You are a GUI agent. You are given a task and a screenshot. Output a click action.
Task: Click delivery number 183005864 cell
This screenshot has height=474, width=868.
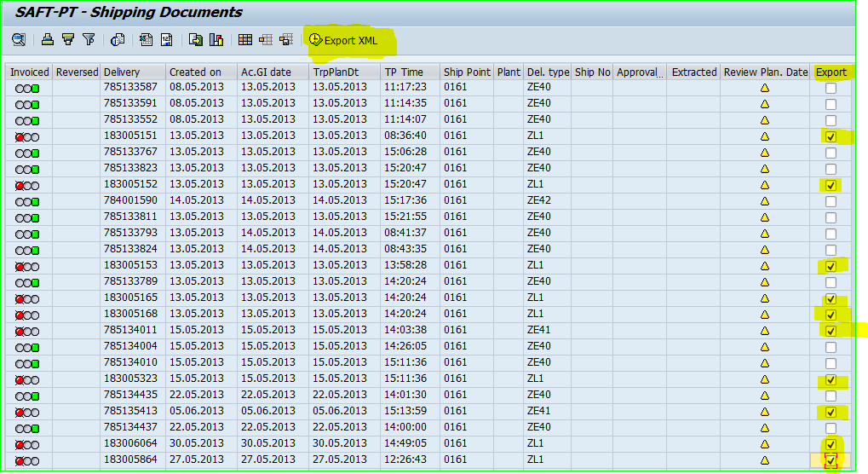pyautogui.click(x=130, y=460)
